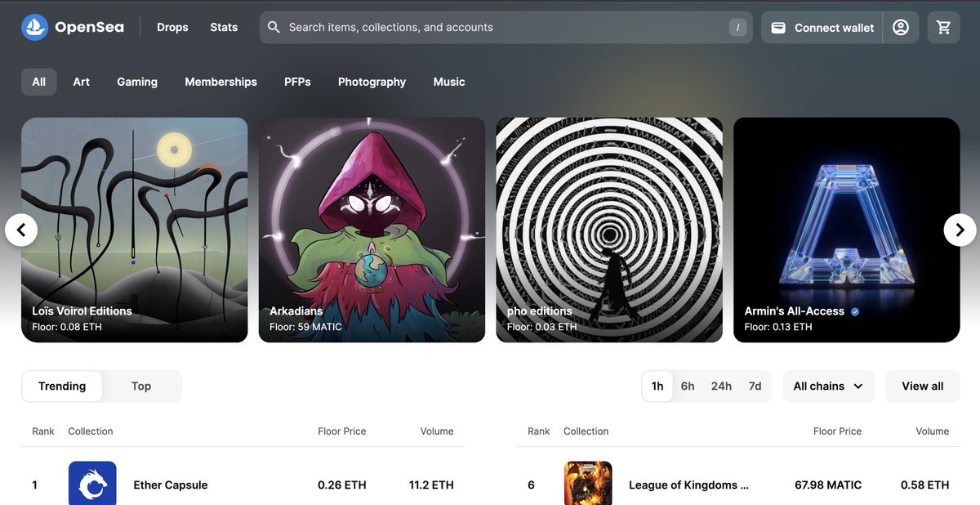Select the Trending toggle

click(x=62, y=387)
